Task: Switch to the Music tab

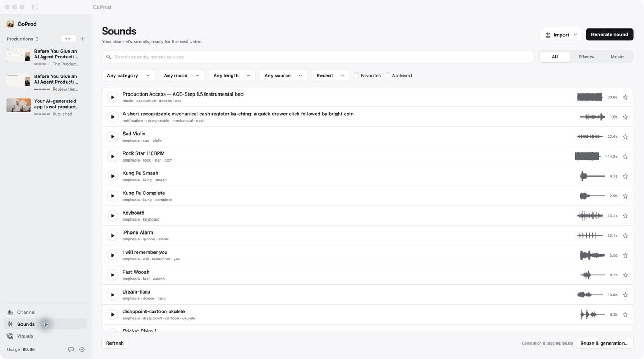Action: (617, 57)
